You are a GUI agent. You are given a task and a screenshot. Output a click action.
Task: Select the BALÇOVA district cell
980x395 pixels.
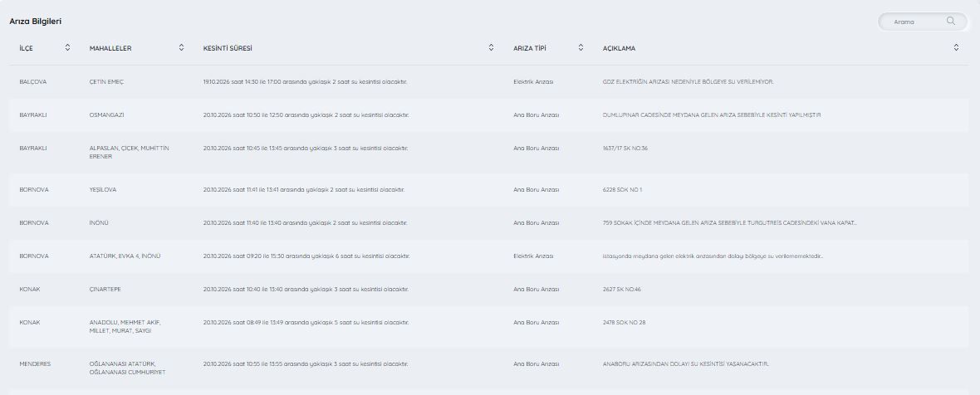point(33,82)
